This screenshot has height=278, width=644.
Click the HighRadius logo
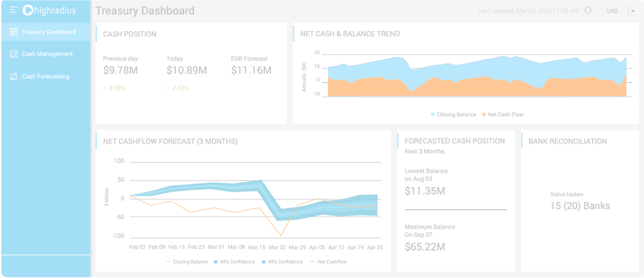click(x=49, y=10)
